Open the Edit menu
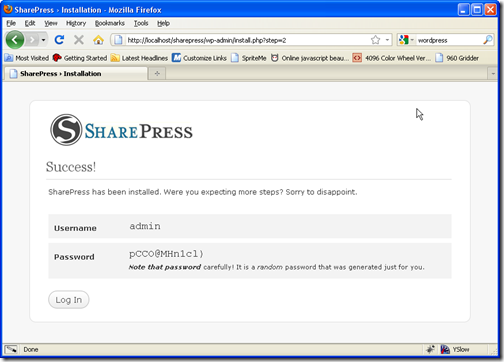 tap(30, 23)
